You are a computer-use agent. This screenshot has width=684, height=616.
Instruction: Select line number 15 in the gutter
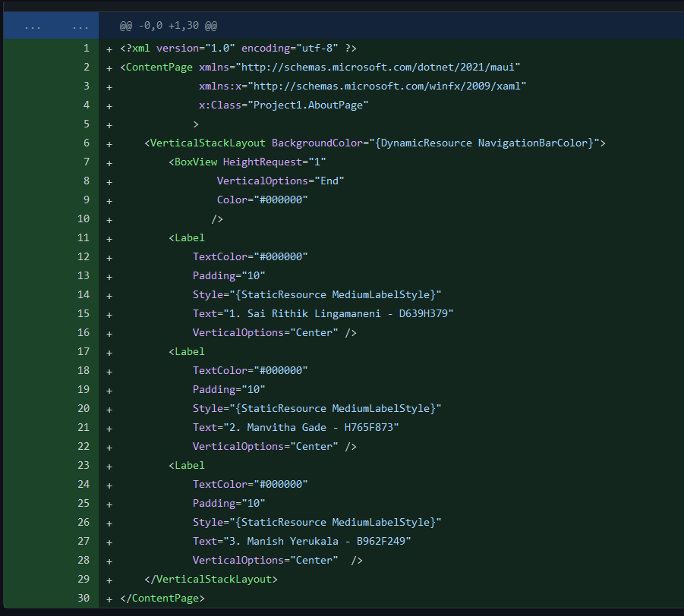click(84, 313)
